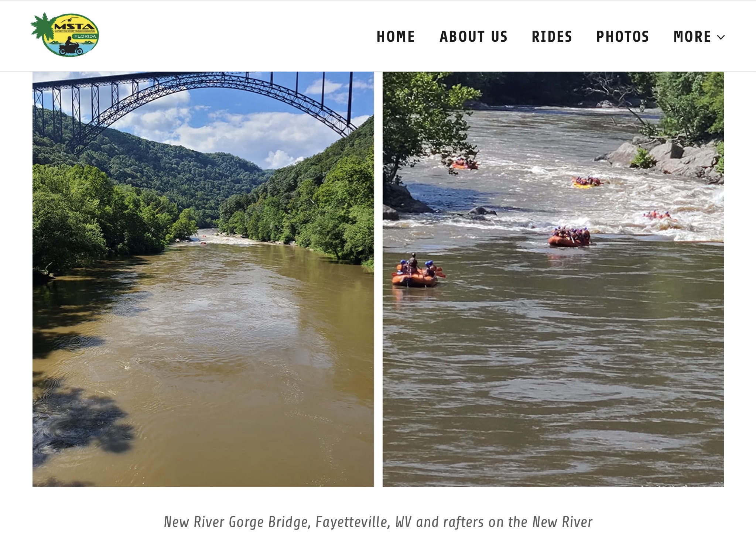This screenshot has height=538, width=756.
Task: Open the RIDES menu item
Action: 552,37
